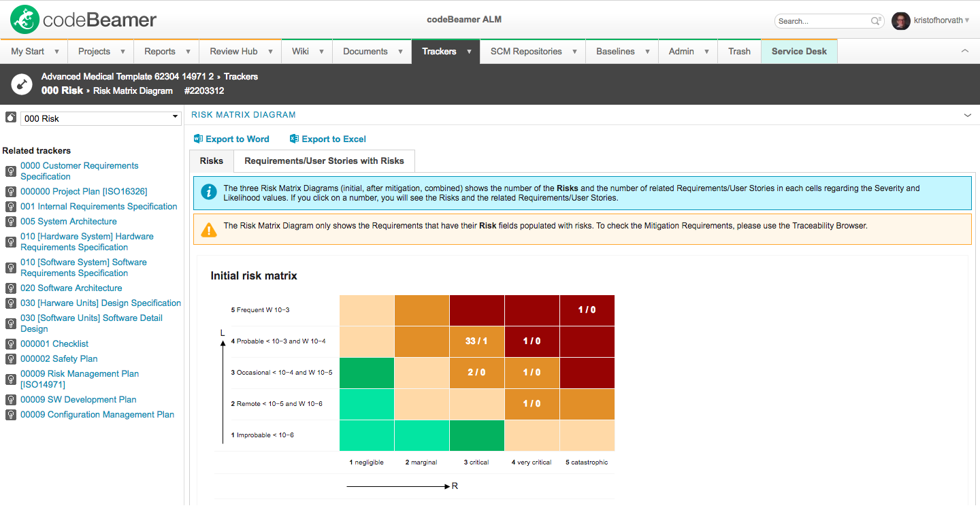Expand the My Start menu arrow
Screen dimensions: 980x508
(x=56, y=52)
